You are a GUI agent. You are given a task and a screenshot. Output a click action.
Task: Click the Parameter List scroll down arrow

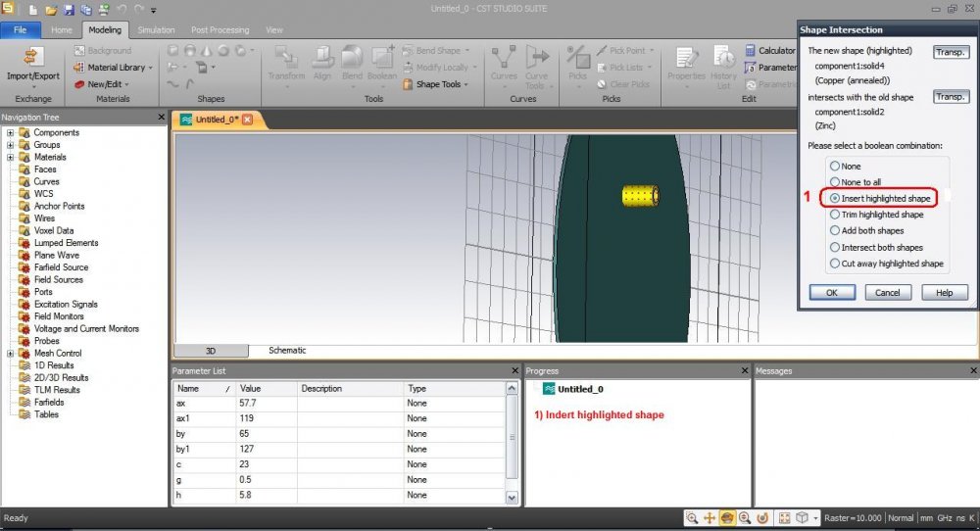click(511, 498)
